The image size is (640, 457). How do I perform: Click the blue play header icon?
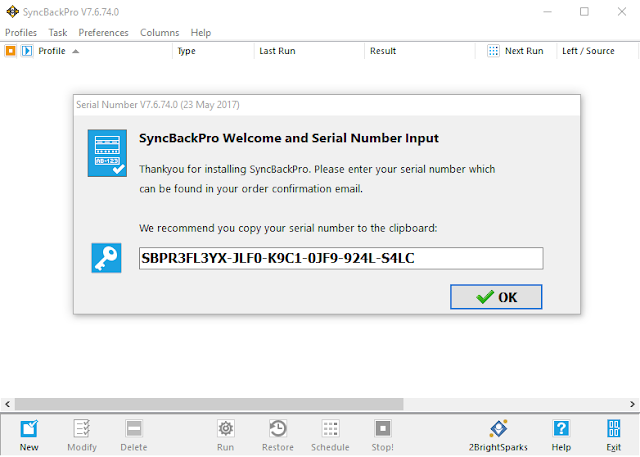pos(27,51)
